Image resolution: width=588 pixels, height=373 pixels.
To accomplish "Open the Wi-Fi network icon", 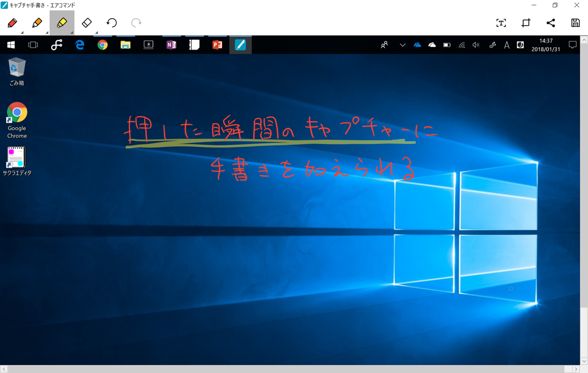I will (461, 45).
